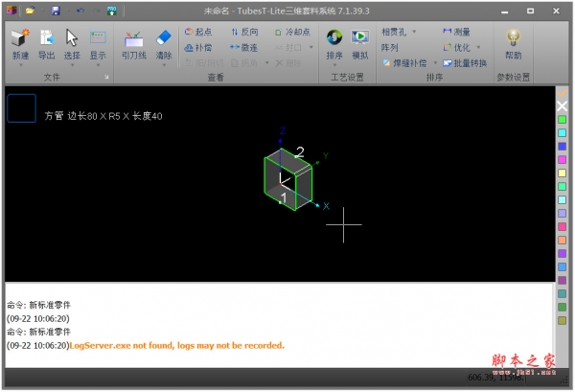Click the LogServer.exe not found warning text

(176, 345)
